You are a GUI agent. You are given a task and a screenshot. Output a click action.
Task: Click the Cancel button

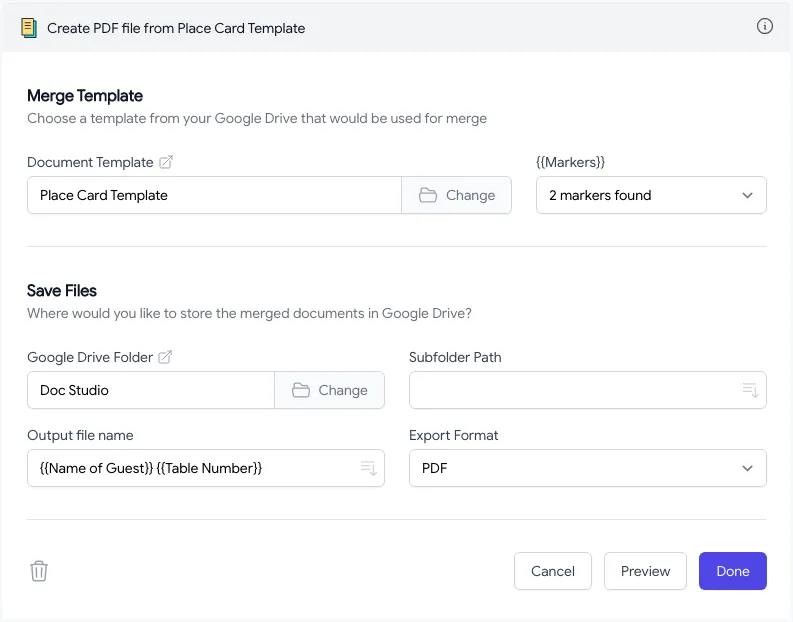tap(553, 571)
